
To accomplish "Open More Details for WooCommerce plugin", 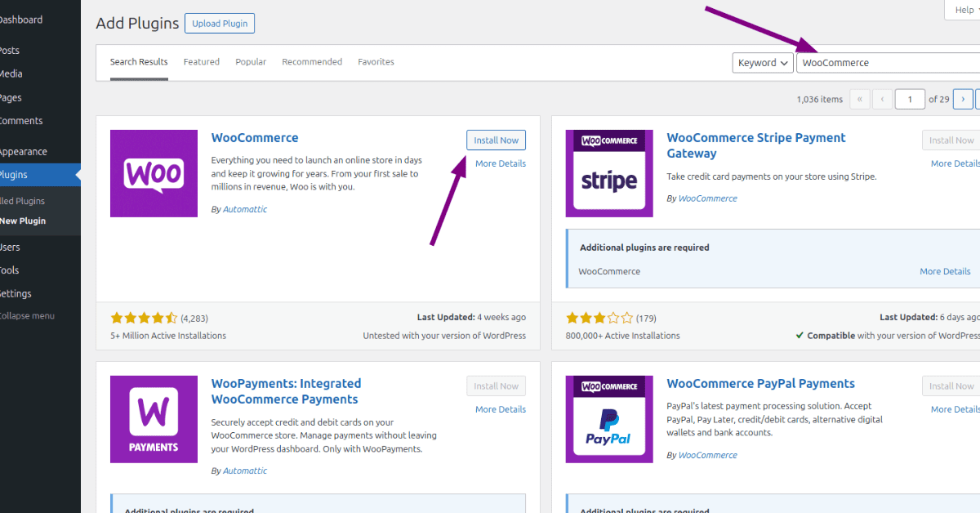I will coord(500,163).
